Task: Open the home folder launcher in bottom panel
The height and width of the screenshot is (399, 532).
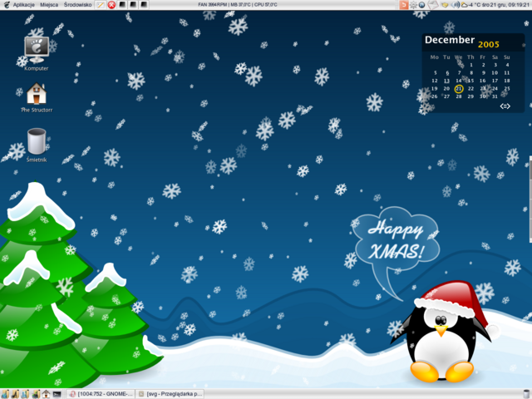Action: point(47,394)
